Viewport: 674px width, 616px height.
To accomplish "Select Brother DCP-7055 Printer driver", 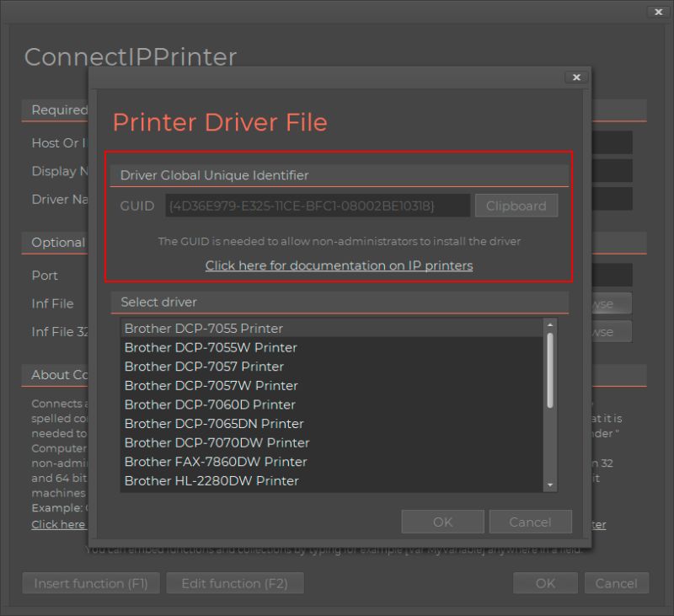I will [204, 328].
